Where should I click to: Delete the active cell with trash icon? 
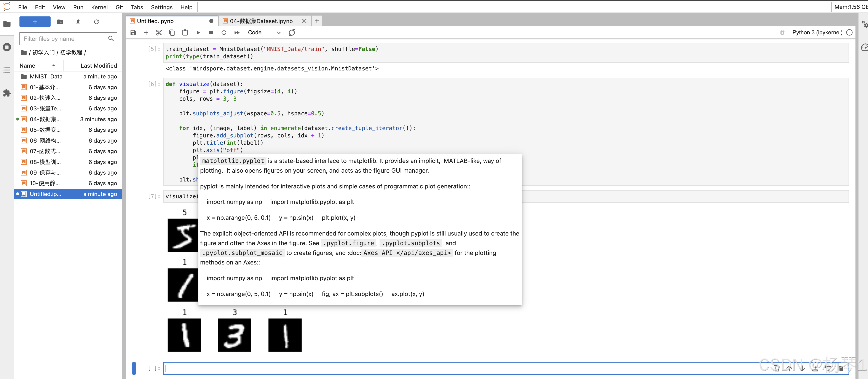pyautogui.click(x=841, y=368)
